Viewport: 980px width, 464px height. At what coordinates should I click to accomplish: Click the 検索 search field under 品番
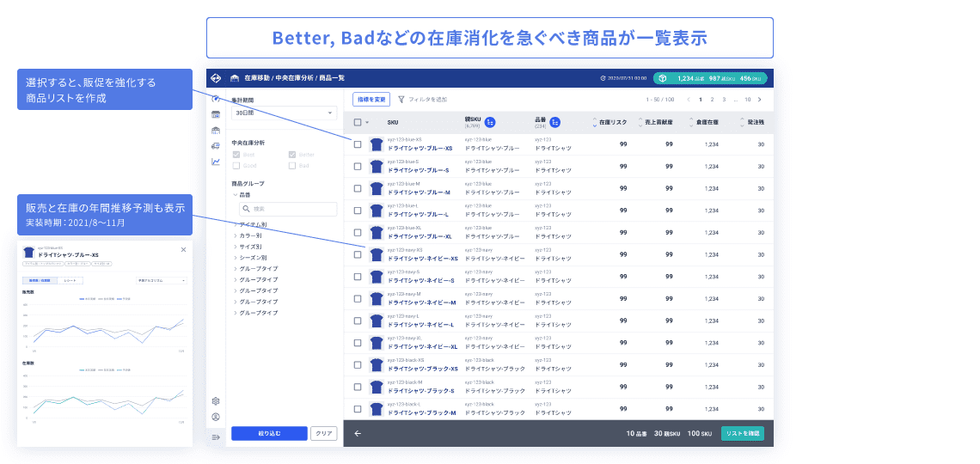tap(275, 209)
